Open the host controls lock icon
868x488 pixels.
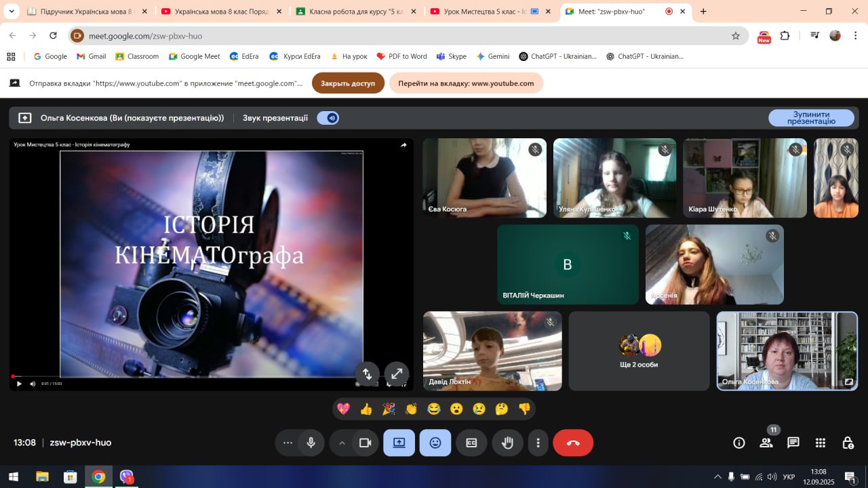pos(848,443)
